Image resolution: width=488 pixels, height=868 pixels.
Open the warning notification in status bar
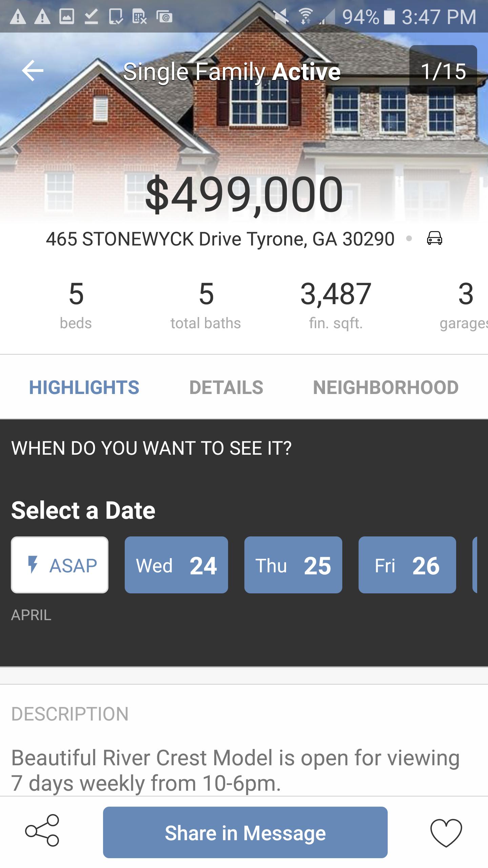click(18, 17)
